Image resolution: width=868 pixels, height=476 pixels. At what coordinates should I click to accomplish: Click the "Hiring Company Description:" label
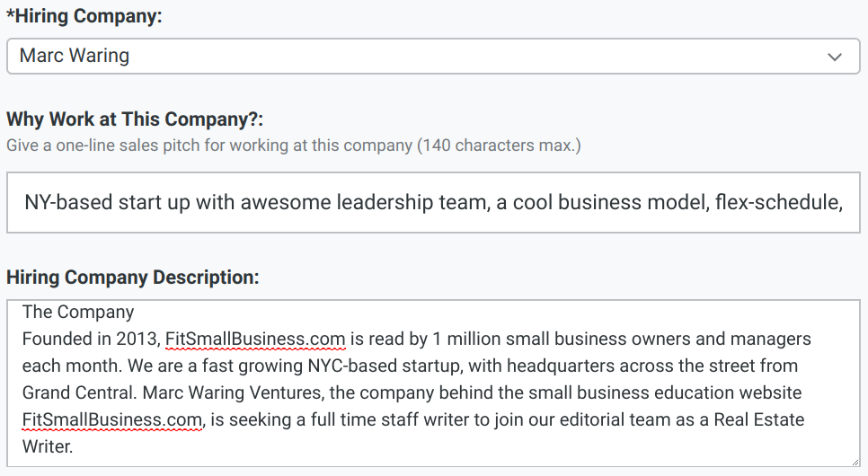point(132,278)
